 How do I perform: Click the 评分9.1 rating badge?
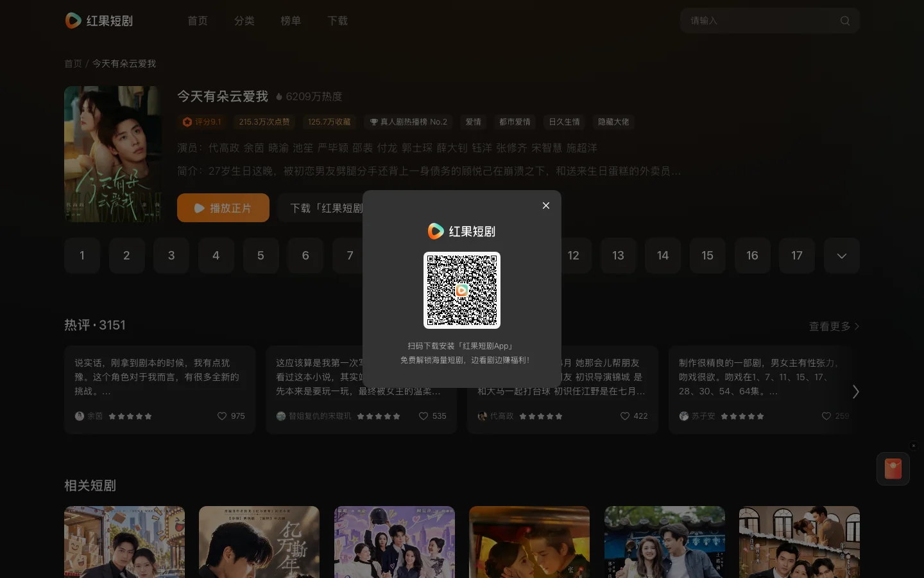(x=202, y=122)
